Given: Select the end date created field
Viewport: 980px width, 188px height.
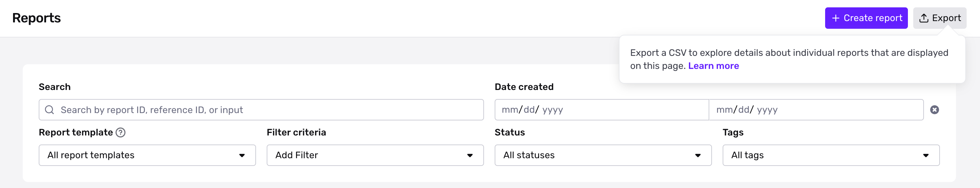Looking at the screenshot, I should pos(816,110).
